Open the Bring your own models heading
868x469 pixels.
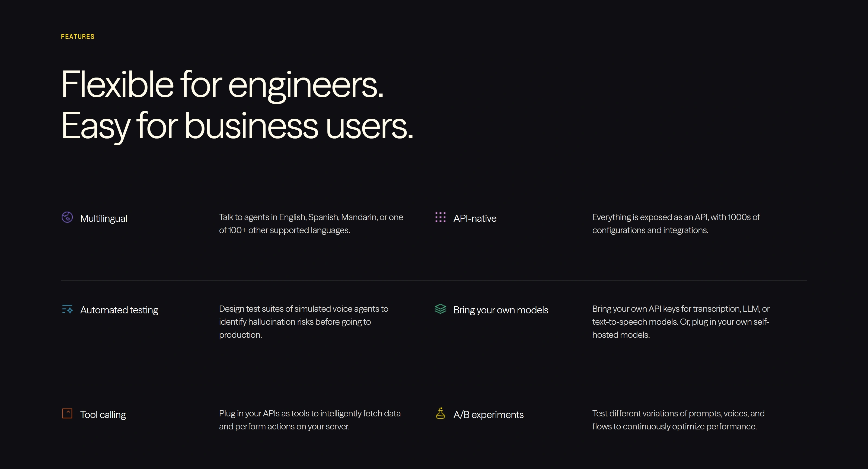pyautogui.click(x=501, y=310)
